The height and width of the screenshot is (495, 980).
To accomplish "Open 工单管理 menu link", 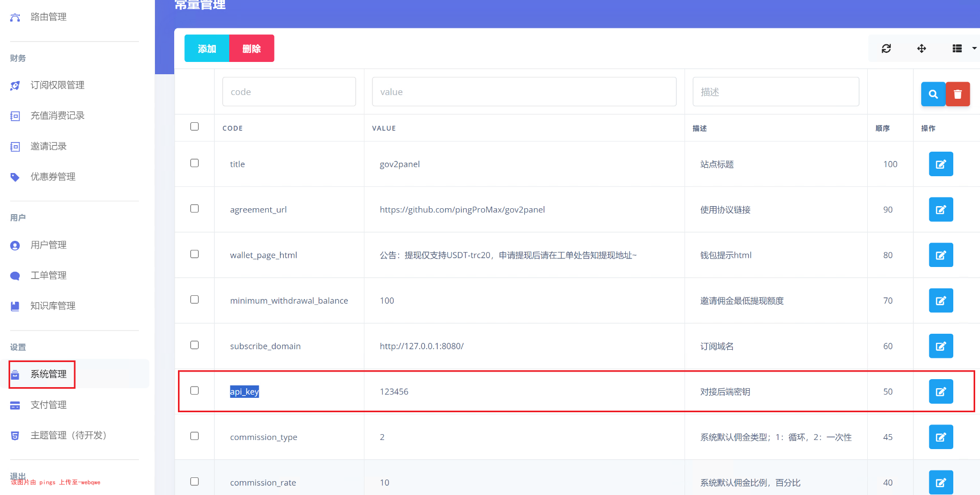I will 49,275.
